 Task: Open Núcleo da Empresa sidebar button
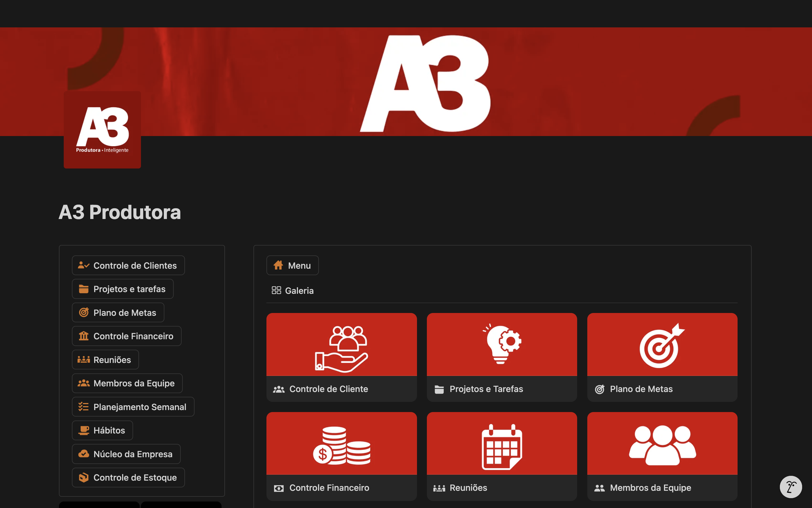click(126, 454)
